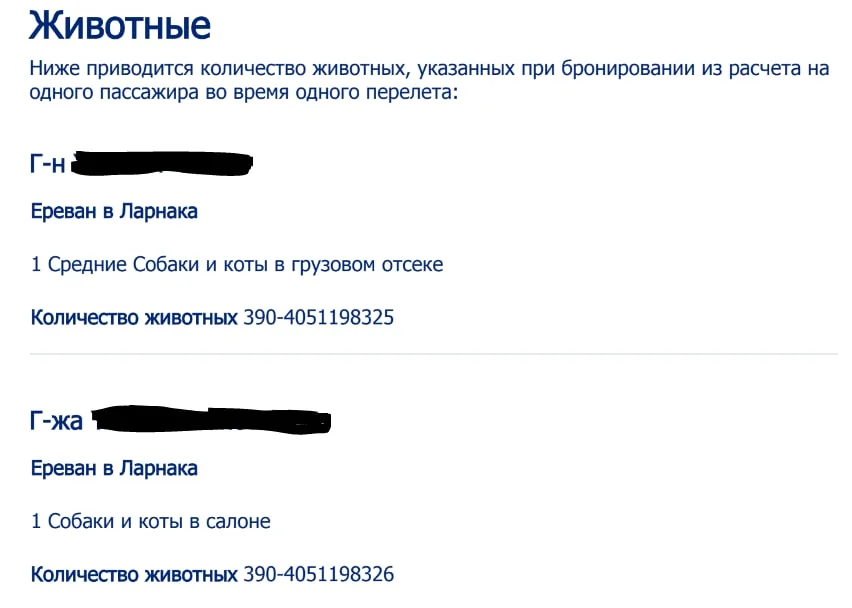Click the horizontal divider between the passengers
852x608 pixels.
pos(434,354)
